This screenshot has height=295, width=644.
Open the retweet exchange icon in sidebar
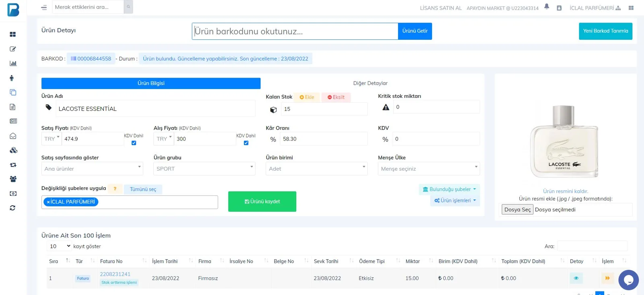13,165
